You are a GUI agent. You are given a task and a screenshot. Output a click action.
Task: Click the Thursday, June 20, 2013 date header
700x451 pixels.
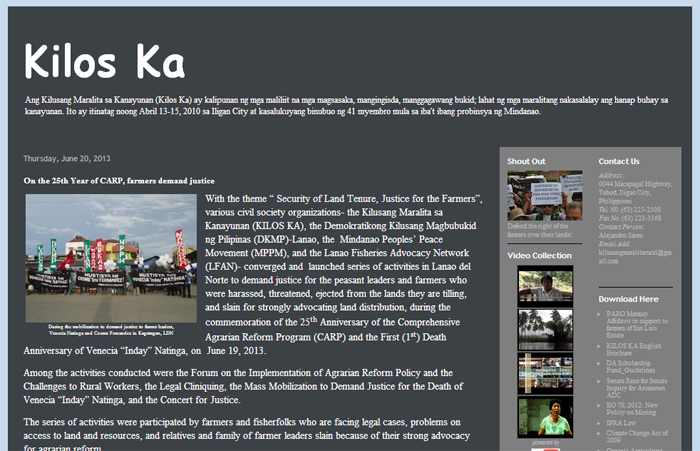coord(67,159)
